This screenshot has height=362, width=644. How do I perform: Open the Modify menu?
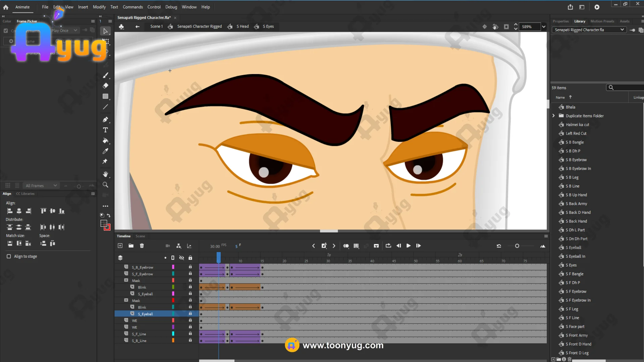point(99,7)
